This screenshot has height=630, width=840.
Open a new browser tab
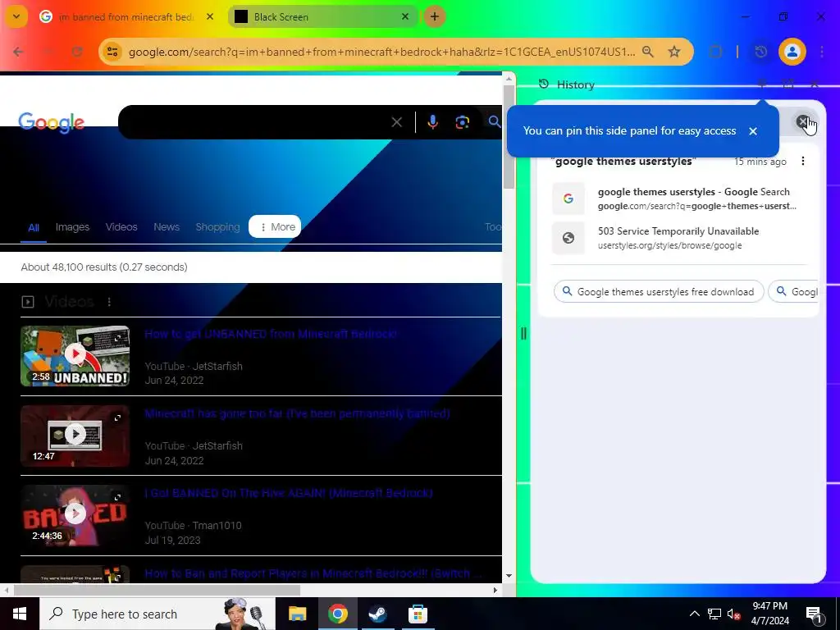click(435, 16)
